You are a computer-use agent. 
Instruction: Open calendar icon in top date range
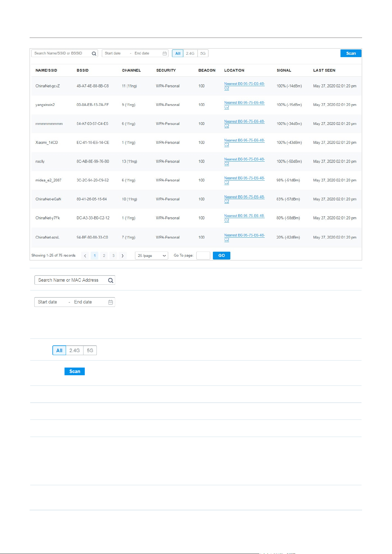(x=165, y=54)
